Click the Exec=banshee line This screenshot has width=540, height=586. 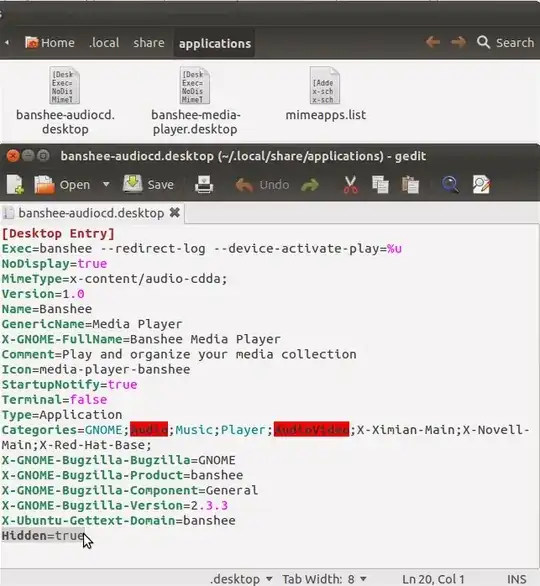(x=202, y=249)
